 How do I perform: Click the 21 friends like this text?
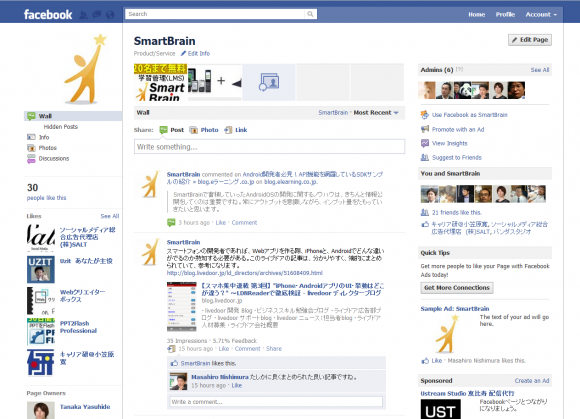click(456, 213)
